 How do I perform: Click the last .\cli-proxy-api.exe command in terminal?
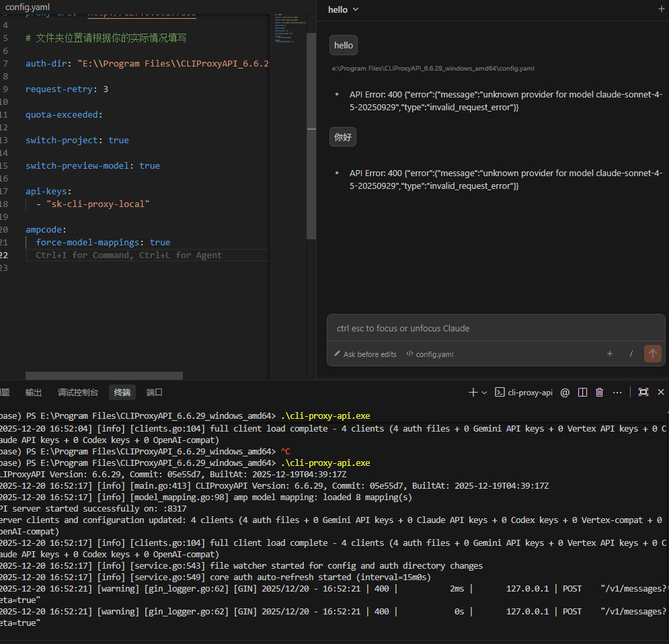coord(325,463)
